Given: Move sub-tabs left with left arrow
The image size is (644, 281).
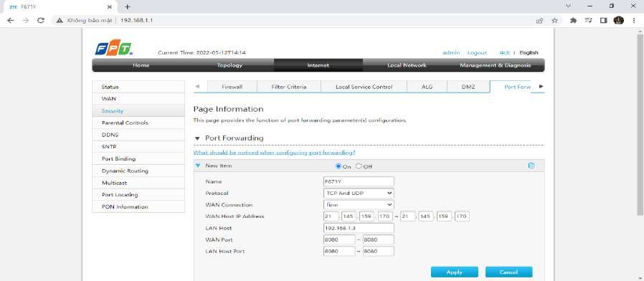Looking at the screenshot, I should click(197, 86).
